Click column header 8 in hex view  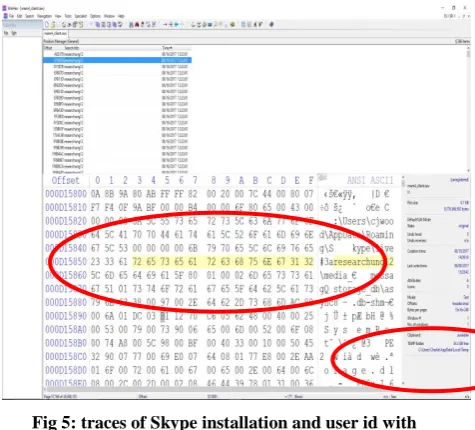tap(213, 180)
